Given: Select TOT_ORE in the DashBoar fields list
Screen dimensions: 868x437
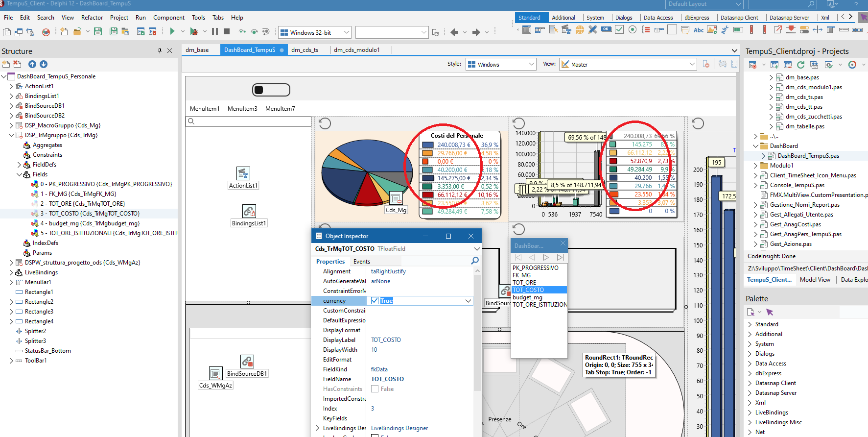Looking at the screenshot, I should [x=524, y=283].
